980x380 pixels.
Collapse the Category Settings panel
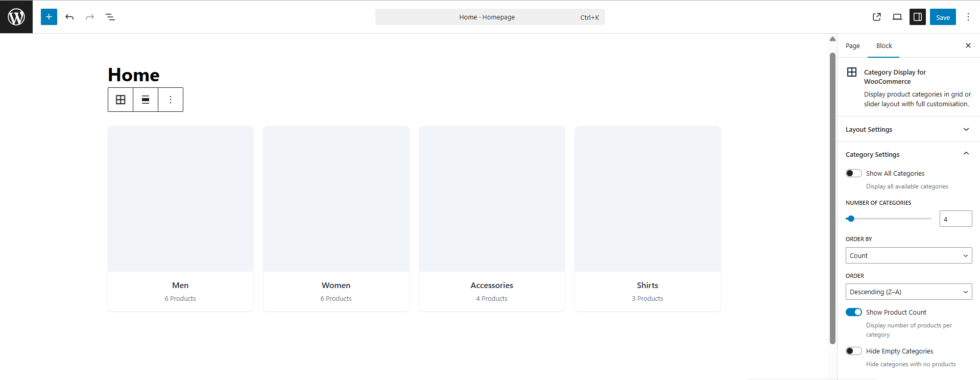coord(909,154)
